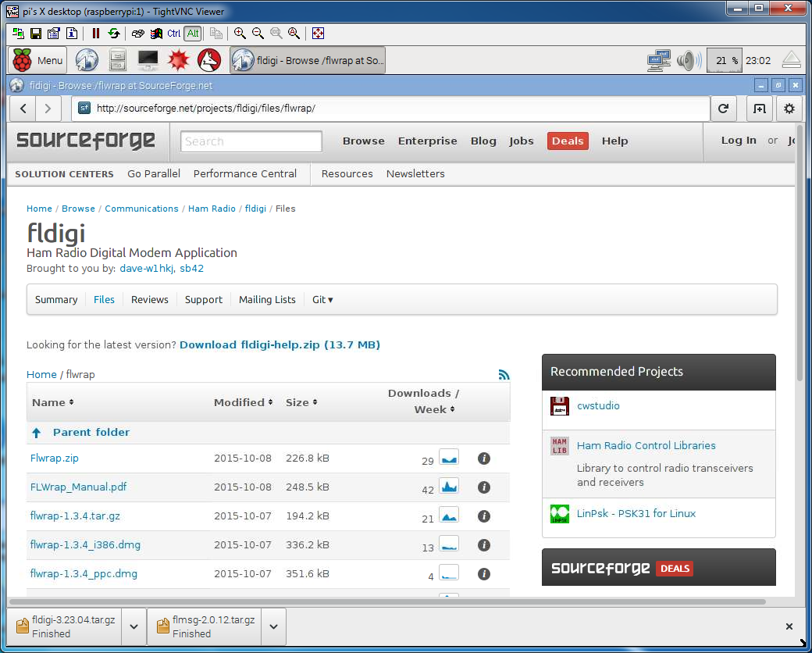The image size is (812, 653).
Task: Open the Browse menu on SourceForge
Action: pos(364,141)
